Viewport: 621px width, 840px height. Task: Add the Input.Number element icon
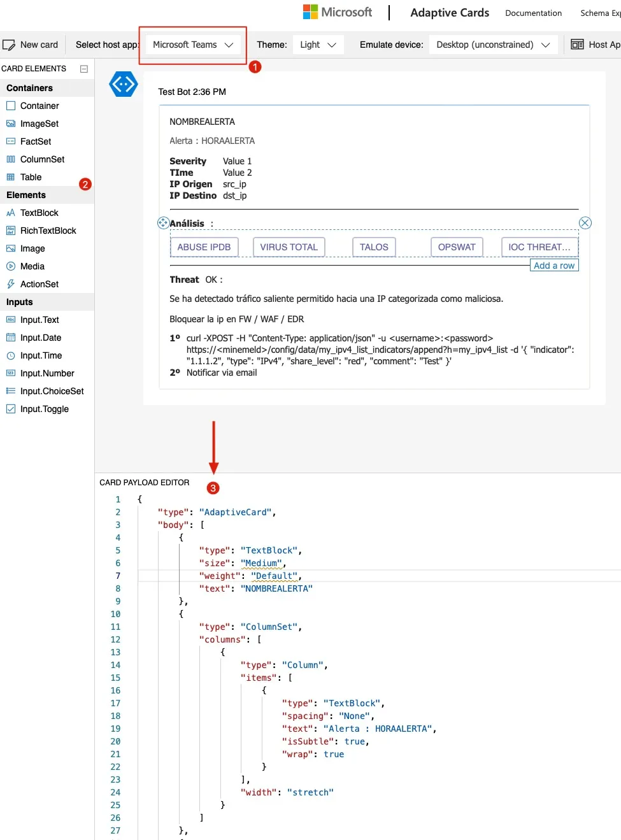[11, 373]
